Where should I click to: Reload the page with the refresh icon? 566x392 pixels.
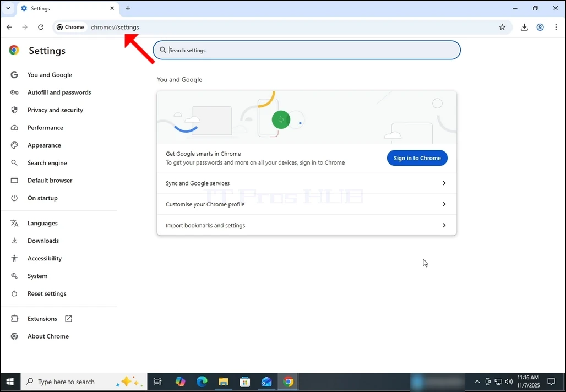click(41, 27)
